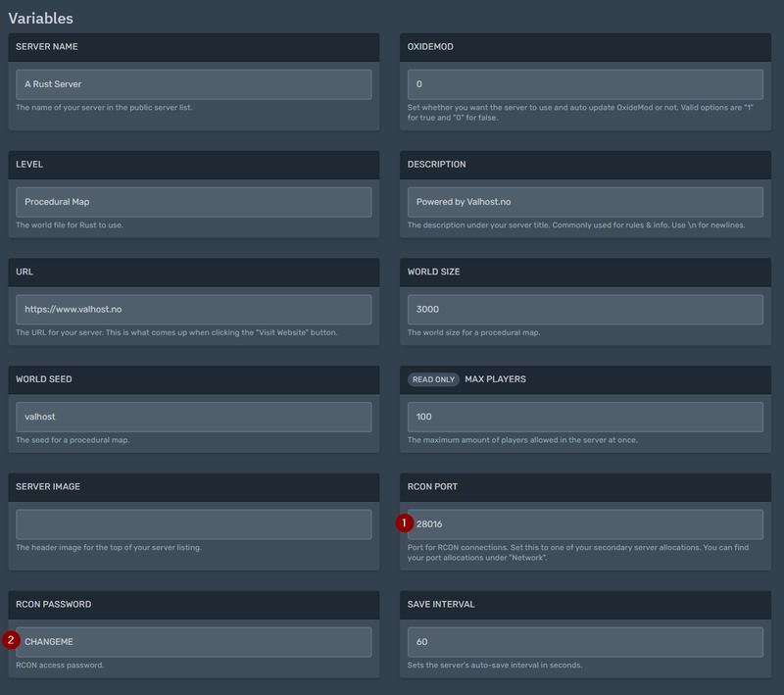The height and width of the screenshot is (695, 784).
Task: Click the empty Server Image field
Action: [x=193, y=524]
